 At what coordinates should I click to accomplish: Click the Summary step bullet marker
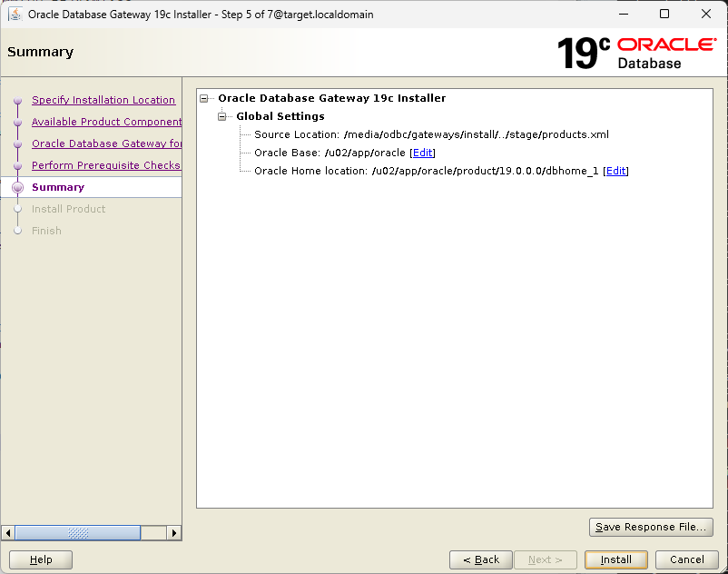tap(17, 187)
